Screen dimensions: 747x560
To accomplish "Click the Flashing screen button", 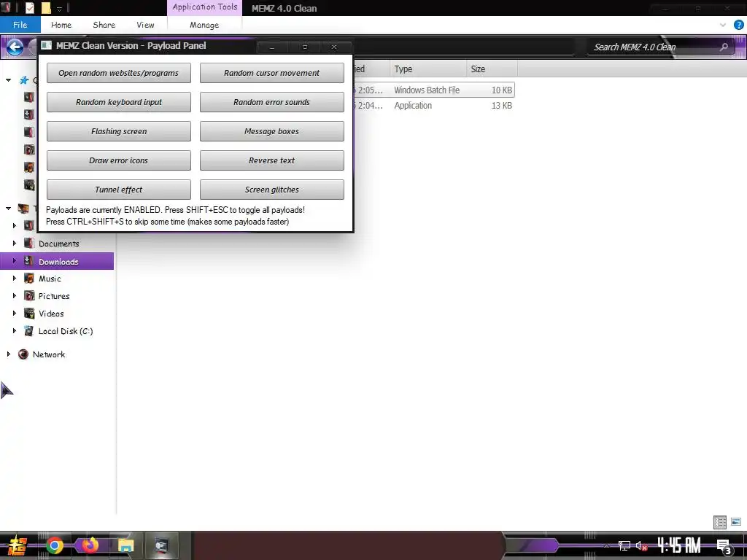I will [119, 131].
